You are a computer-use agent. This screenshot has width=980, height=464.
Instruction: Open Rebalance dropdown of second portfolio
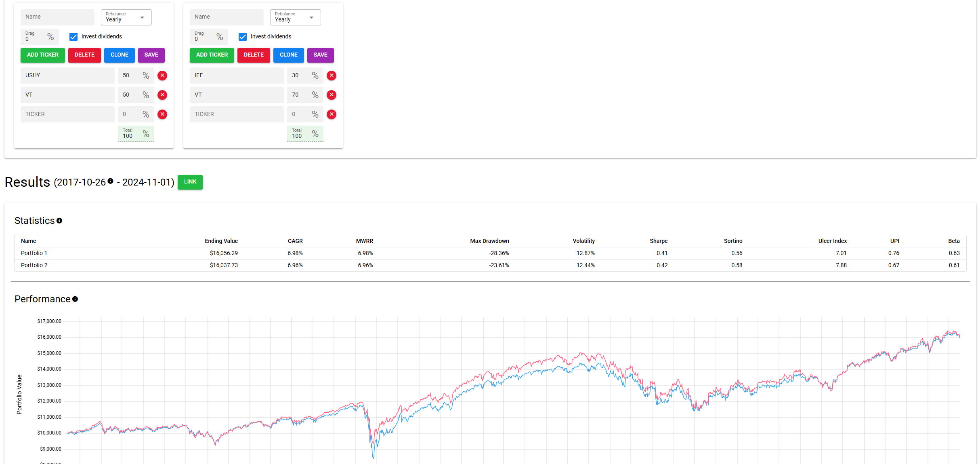[x=295, y=17]
